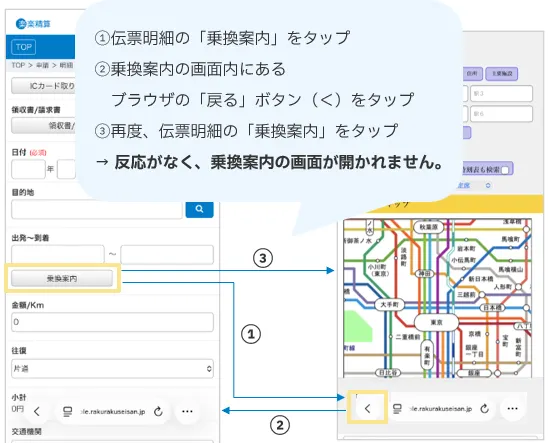558x443 pixels.
Task: Tap the right browser's page settings icon
Action: pyautogui.click(x=397, y=409)
